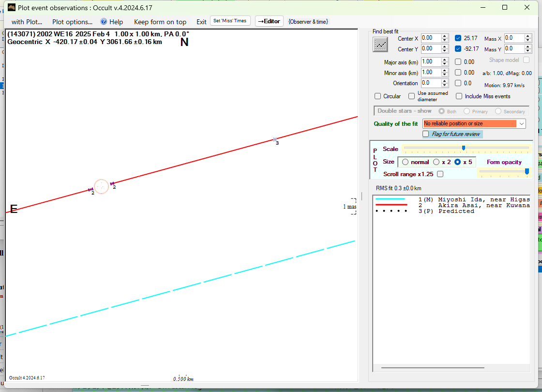Click in the Center X input field

[431, 38]
